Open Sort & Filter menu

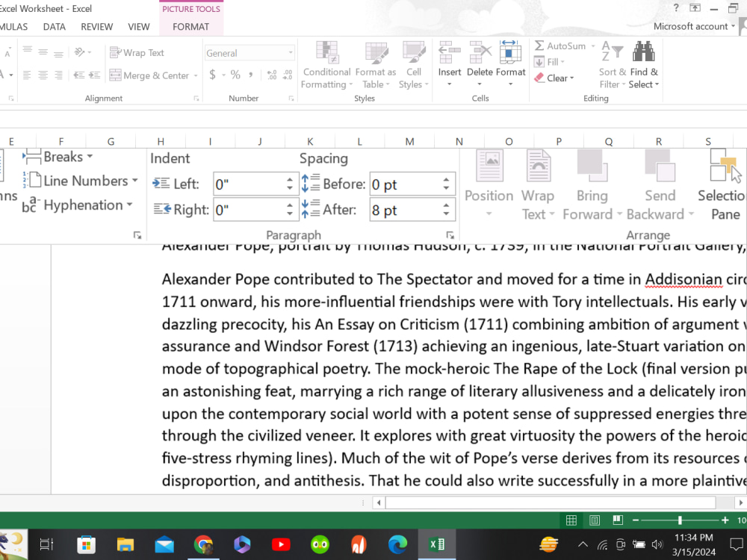pyautogui.click(x=613, y=65)
